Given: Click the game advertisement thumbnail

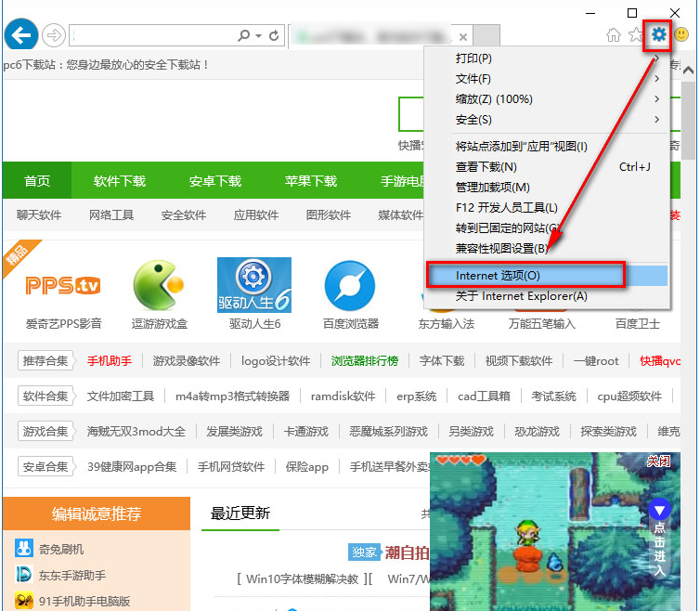Looking at the screenshot, I should [x=555, y=531].
